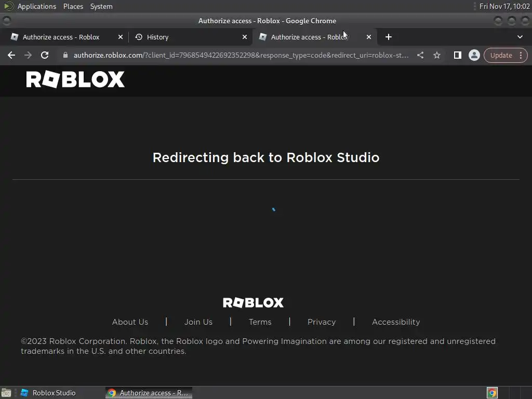
Task: Switch to the History tab
Action: [190, 37]
